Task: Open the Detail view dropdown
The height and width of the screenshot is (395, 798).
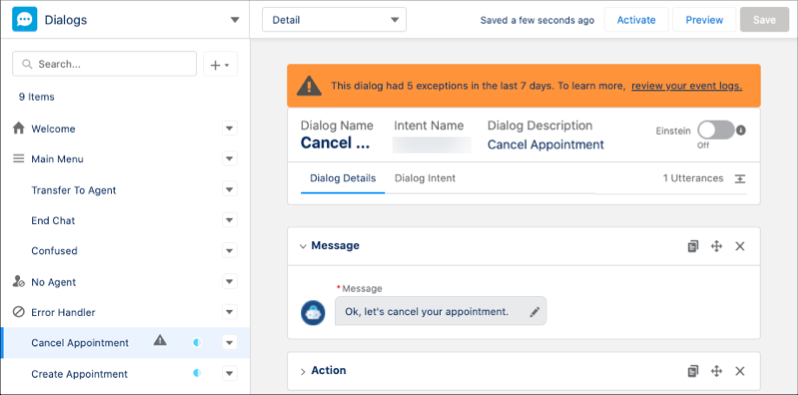Action: tap(334, 20)
